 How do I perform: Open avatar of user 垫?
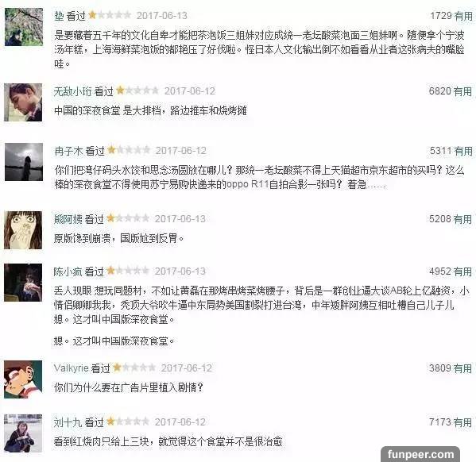click(x=24, y=27)
